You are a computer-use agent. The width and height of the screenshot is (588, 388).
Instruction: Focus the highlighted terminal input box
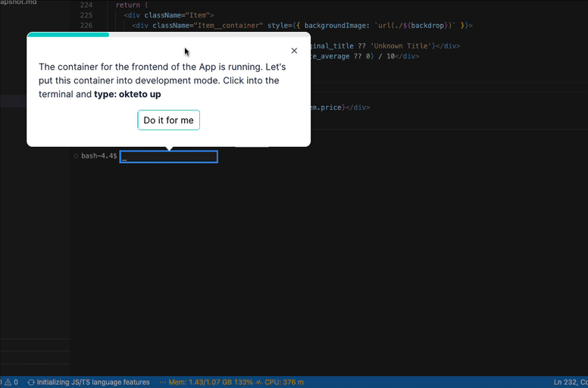coord(169,157)
